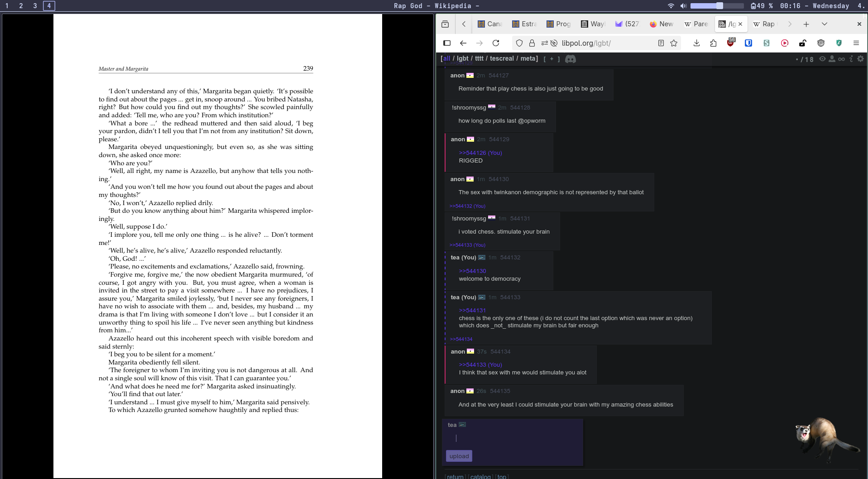868x479 pixels.
Task: Switch to the 'Cana' browser tab
Action: (x=490, y=24)
